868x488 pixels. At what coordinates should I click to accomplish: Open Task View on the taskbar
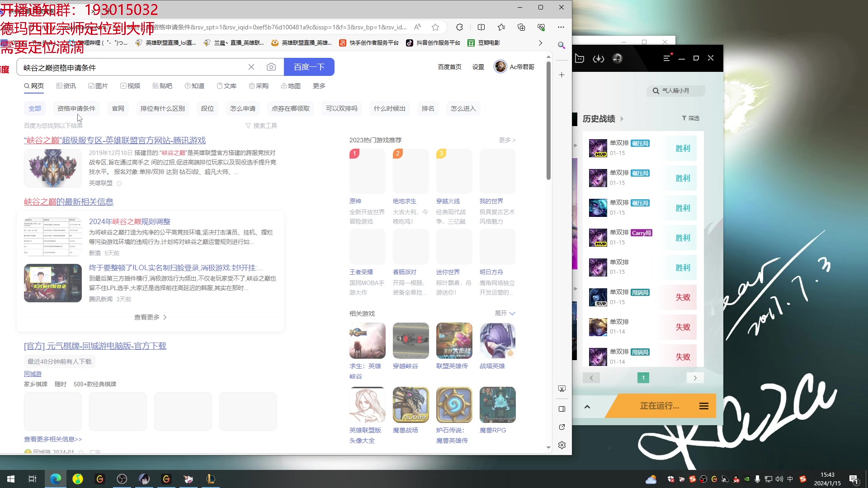coord(33,479)
